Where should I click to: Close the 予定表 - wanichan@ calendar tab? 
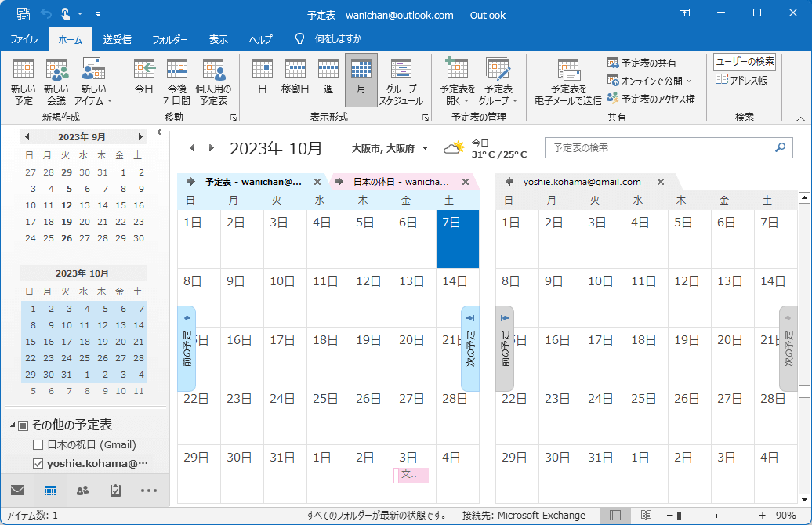317,182
